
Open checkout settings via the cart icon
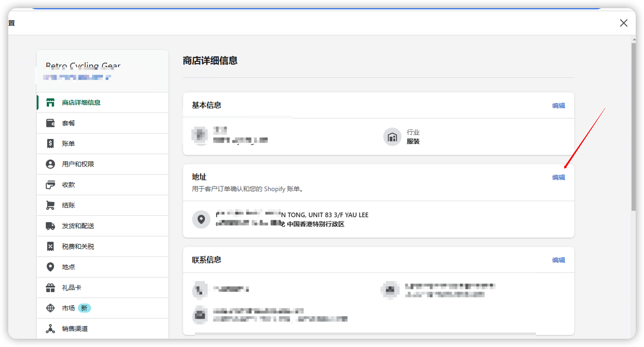[51, 205]
